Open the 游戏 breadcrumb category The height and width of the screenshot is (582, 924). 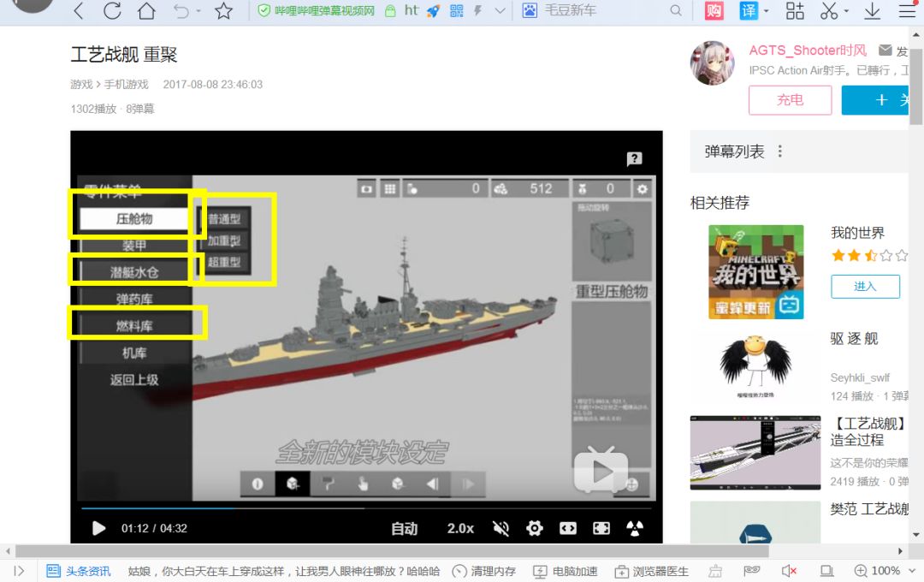82,85
